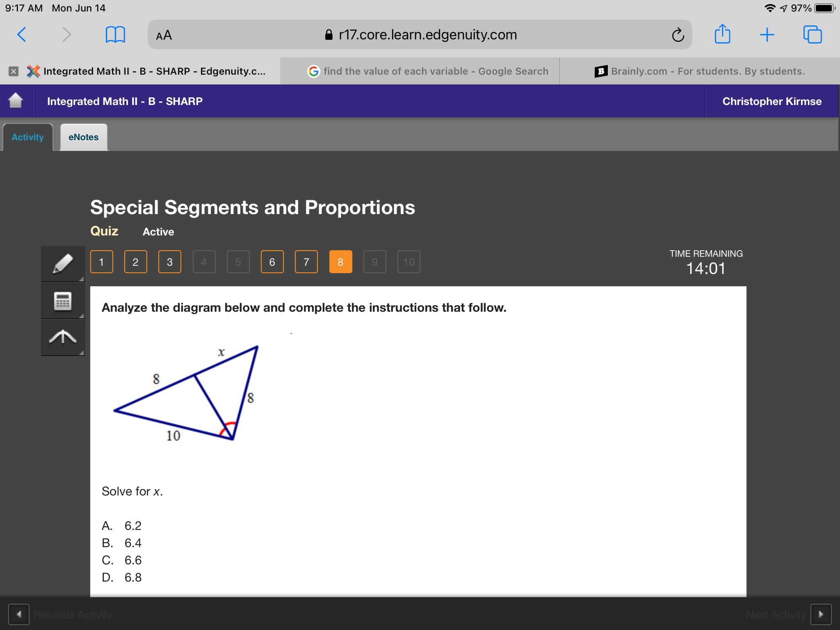
Task: Go to the course home icon
Action: pyautogui.click(x=16, y=101)
